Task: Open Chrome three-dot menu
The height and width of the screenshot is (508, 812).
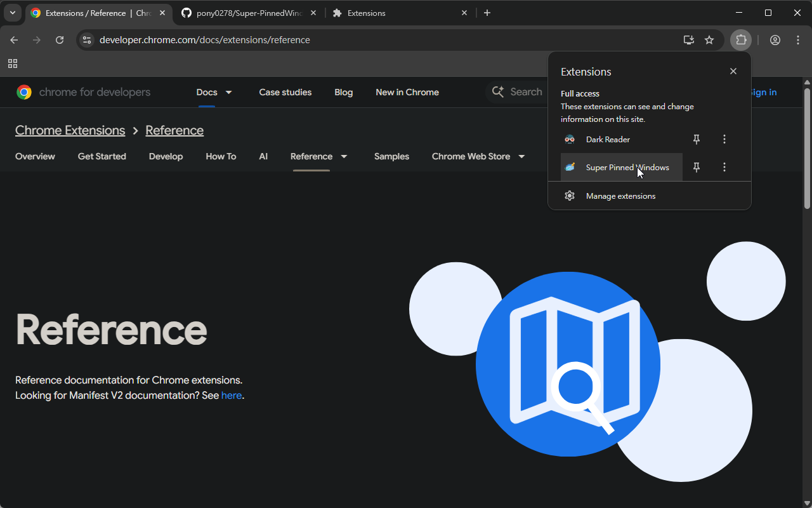Action: click(798, 40)
